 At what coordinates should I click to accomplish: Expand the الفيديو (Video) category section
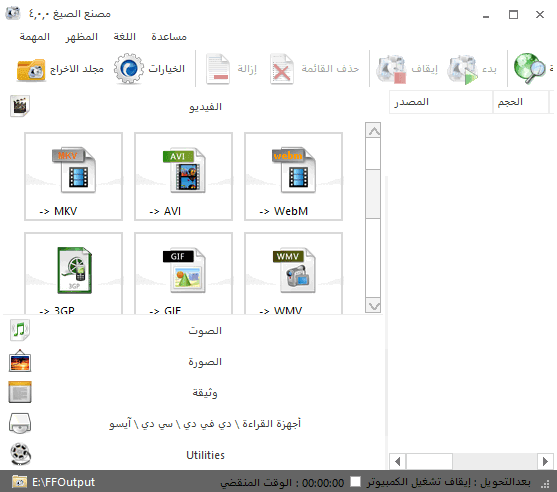pyautogui.click(x=205, y=107)
